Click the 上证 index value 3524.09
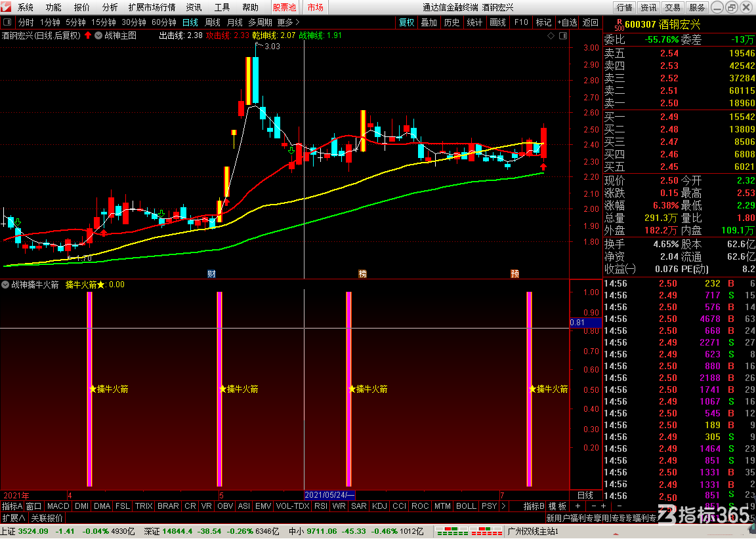This screenshot has height=539, width=756. 33,531
